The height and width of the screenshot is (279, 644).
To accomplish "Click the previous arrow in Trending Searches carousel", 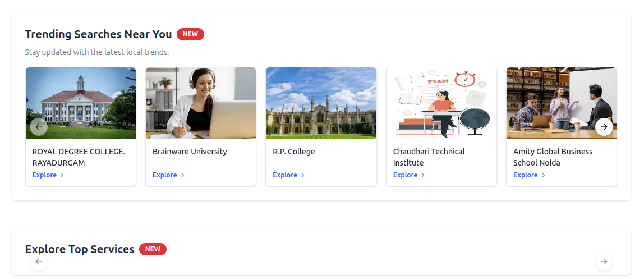I will (x=39, y=127).
